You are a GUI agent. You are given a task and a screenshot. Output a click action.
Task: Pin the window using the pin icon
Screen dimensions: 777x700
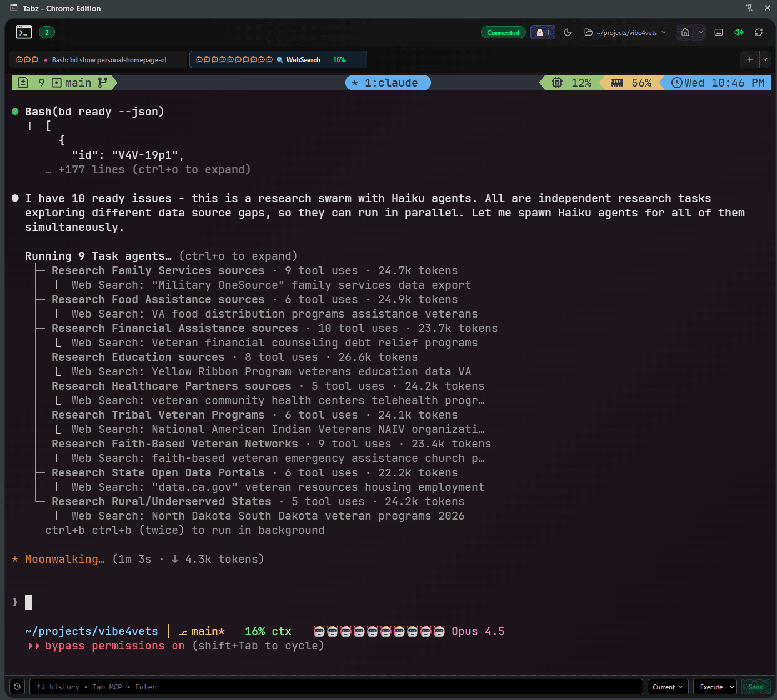[750, 8]
